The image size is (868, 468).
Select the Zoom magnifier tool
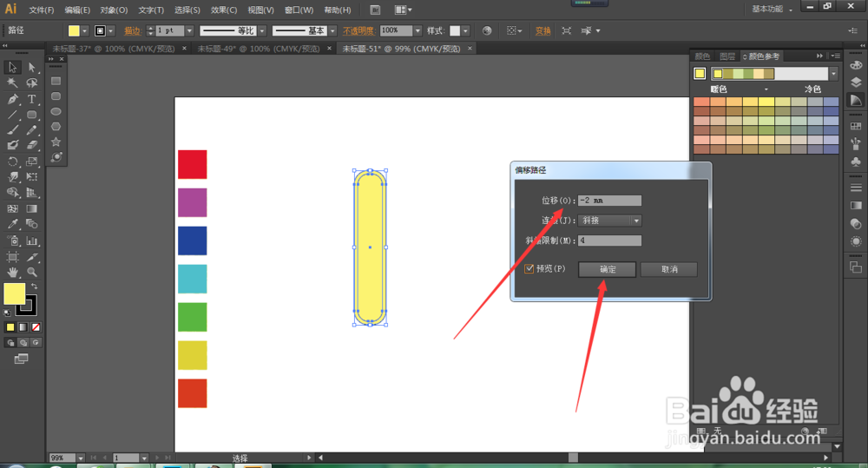[31, 273]
